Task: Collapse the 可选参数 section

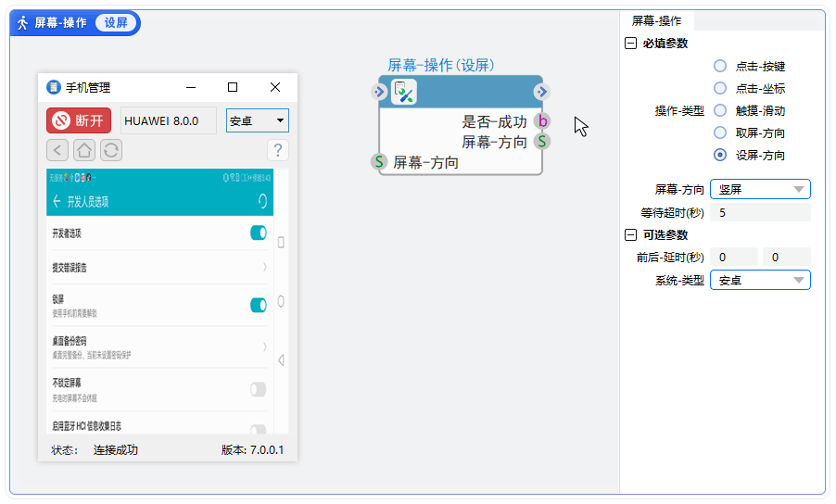Action: pyautogui.click(x=631, y=235)
